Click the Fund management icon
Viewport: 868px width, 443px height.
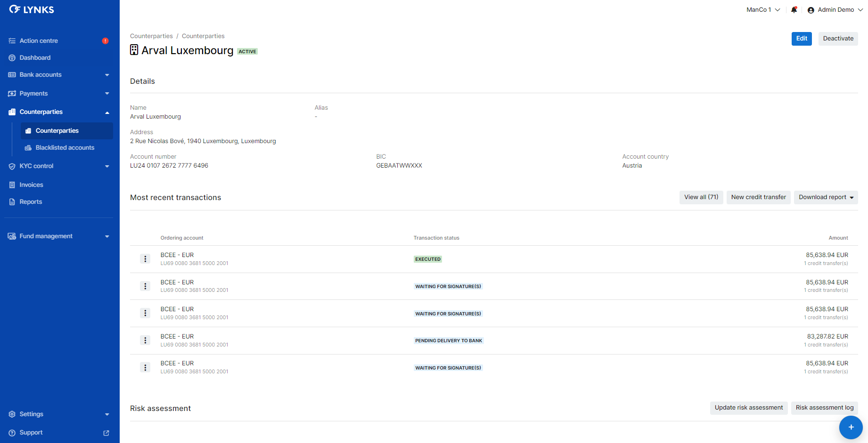[x=12, y=236]
